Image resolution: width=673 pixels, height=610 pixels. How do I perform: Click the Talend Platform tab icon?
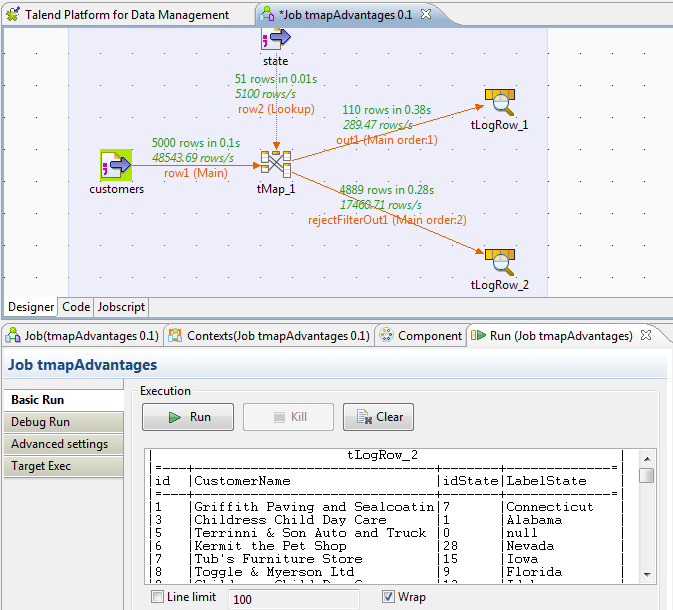click(x=13, y=15)
